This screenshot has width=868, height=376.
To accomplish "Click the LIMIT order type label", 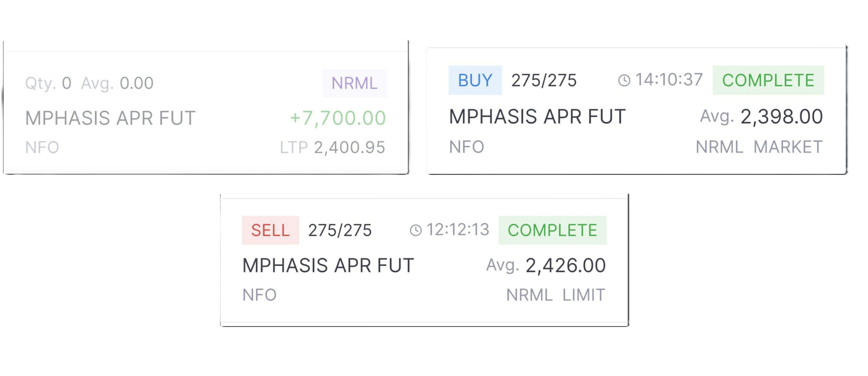I will (583, 295).
